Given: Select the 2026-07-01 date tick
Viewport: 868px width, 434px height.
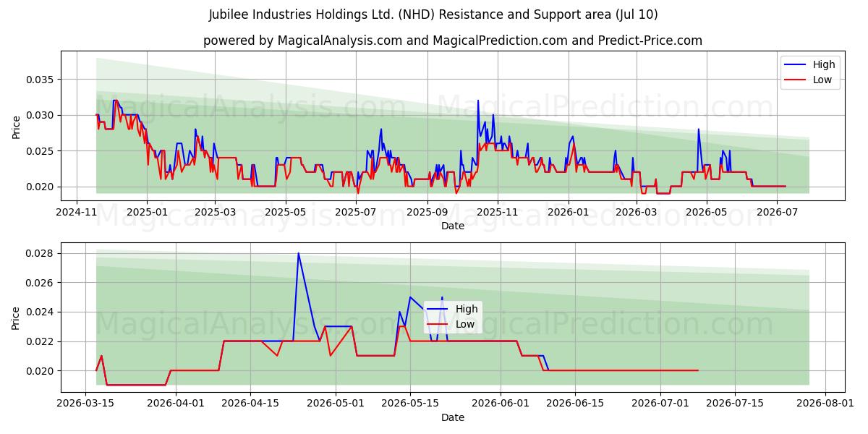Looking at the screenshot, I should 660,403.
